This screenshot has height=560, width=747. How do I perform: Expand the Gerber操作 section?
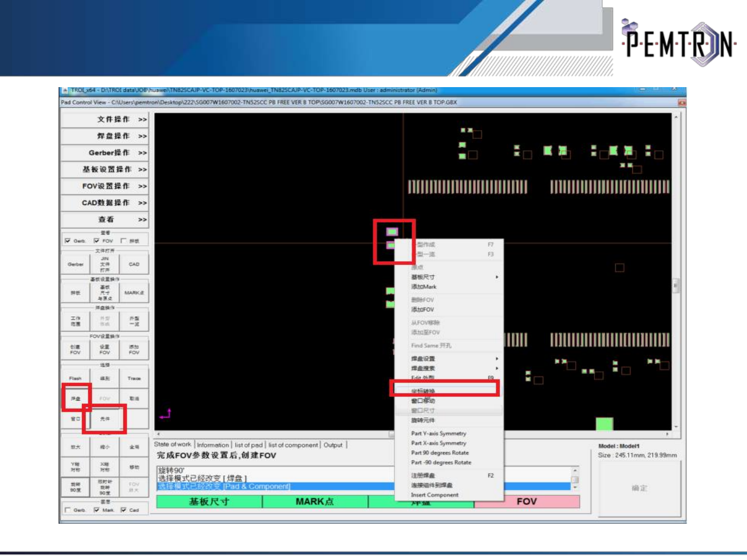click(x=105, y=153)
